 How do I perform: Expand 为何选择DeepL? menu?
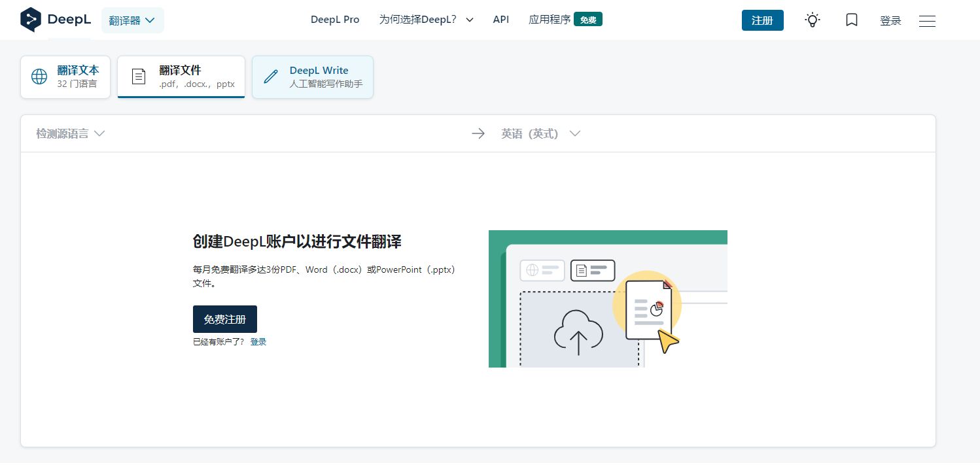coord(427,20)
